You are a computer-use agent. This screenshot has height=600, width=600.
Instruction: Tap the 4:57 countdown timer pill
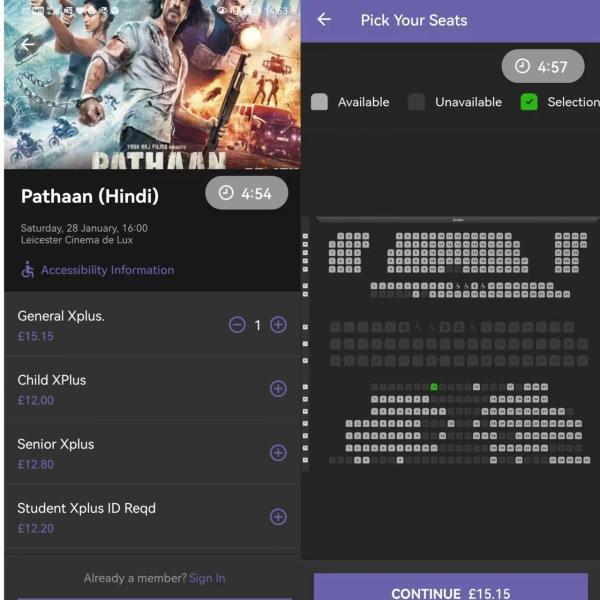(543, 66)
